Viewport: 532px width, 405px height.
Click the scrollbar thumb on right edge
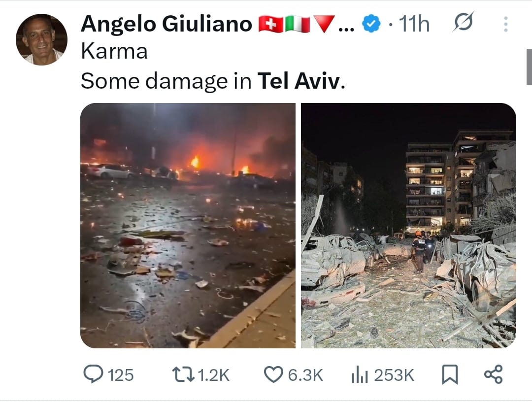point(529,67)
